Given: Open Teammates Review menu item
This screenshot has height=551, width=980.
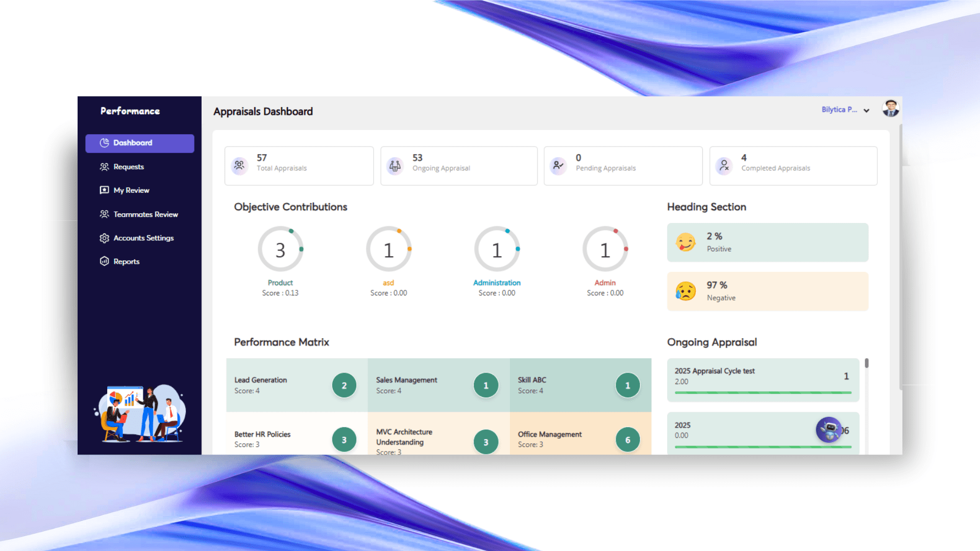Looking at the screenshot, I should [x=145, y=214].
